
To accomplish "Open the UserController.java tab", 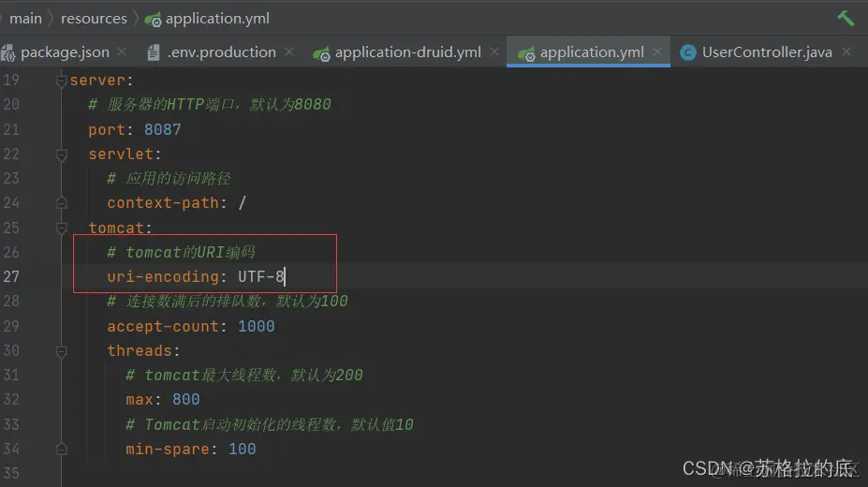I will [767, 52].
